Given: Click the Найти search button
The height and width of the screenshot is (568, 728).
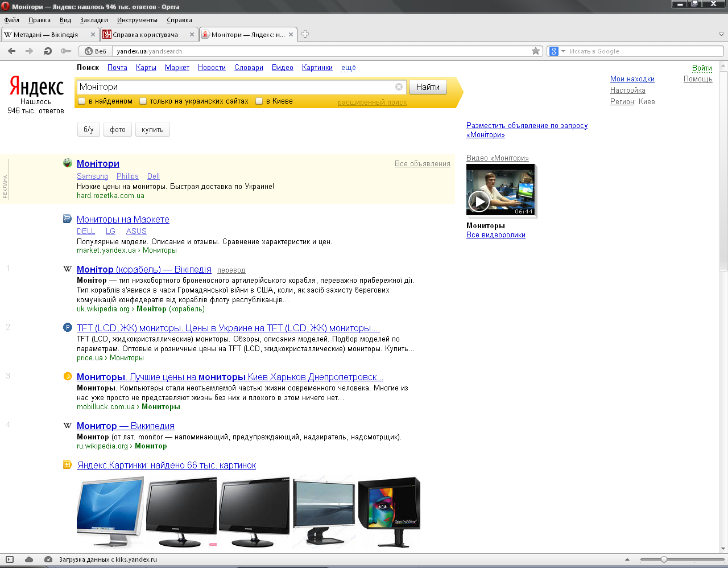Looking at the screenshot, I should 428,87.
